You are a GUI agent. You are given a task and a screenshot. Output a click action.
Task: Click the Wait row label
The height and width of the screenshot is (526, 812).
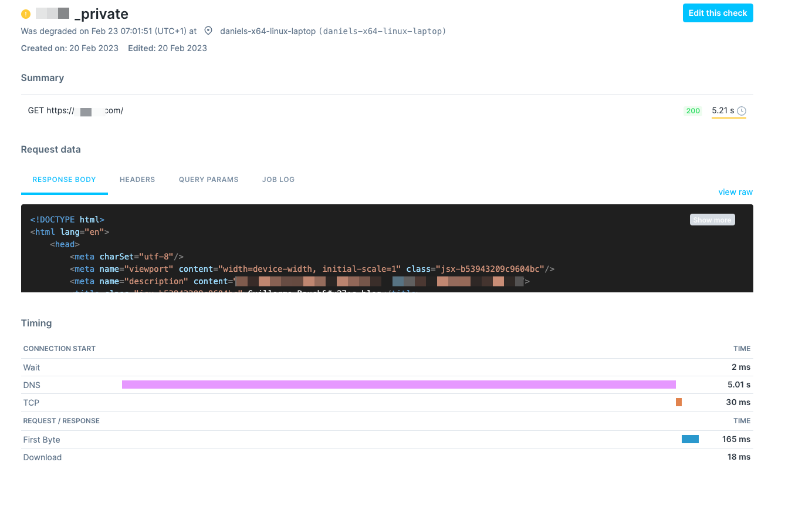pyautogui.click(x=32, y=367)
